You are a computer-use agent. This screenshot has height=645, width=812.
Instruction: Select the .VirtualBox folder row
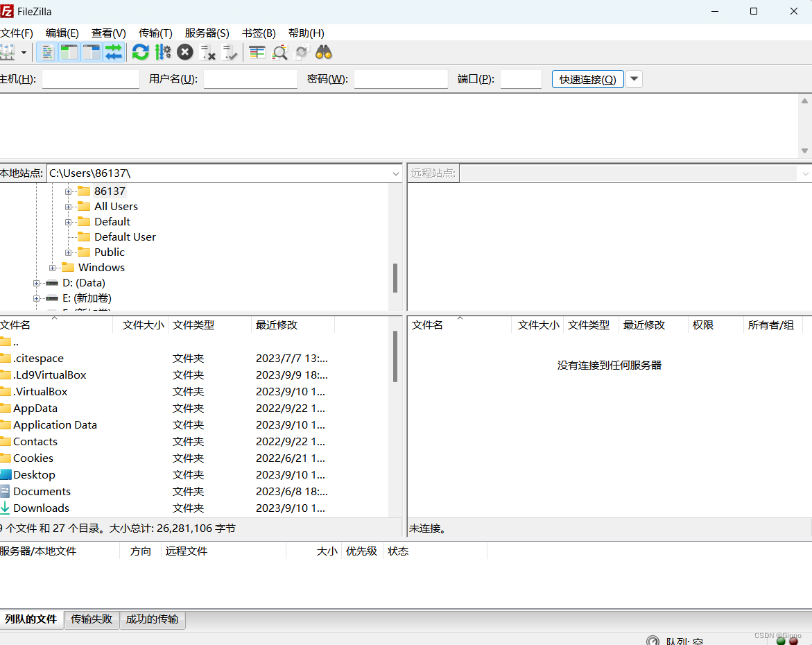point(193,392)
